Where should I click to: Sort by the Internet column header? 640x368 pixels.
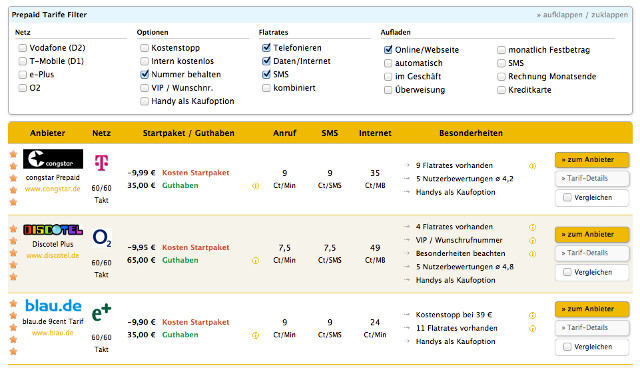(x=375, y=133)
